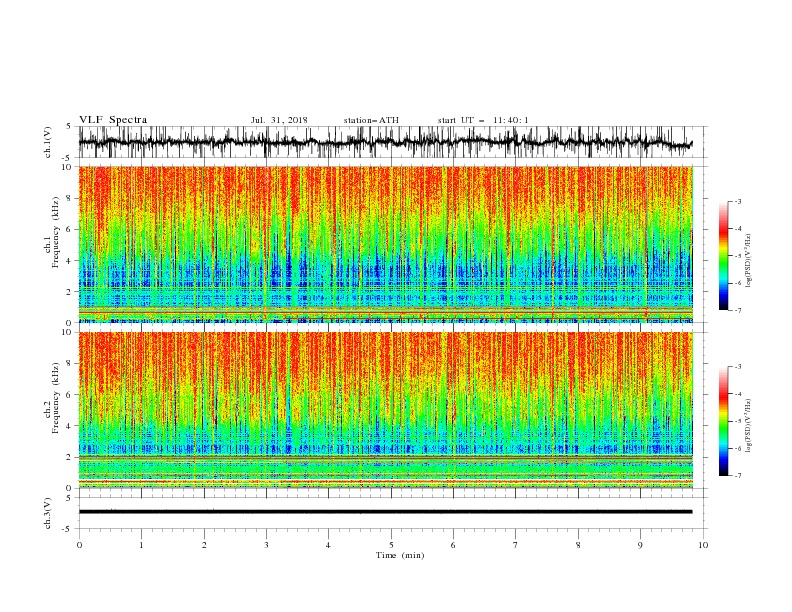Click the "ch.1(V)" waveform axis label
Image resolution: width=792 pixels, height=612 pixels.
(x=47, y=142)
